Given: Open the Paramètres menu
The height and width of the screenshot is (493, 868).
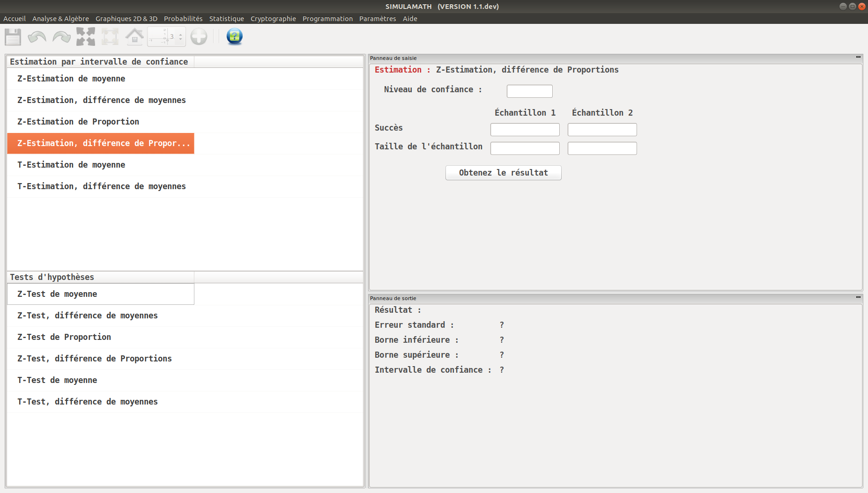Looking at the screenshot, I should [x=378, y=19].
